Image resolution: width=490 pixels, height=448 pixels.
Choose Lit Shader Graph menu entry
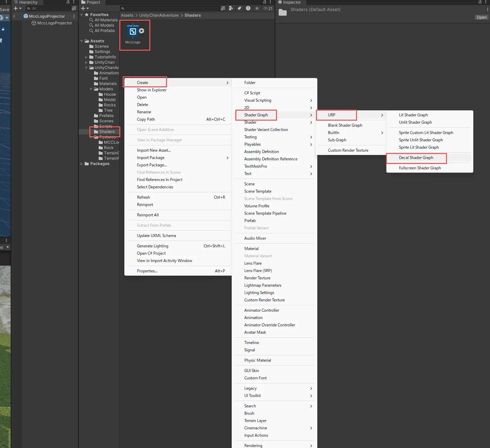(413, 115)
